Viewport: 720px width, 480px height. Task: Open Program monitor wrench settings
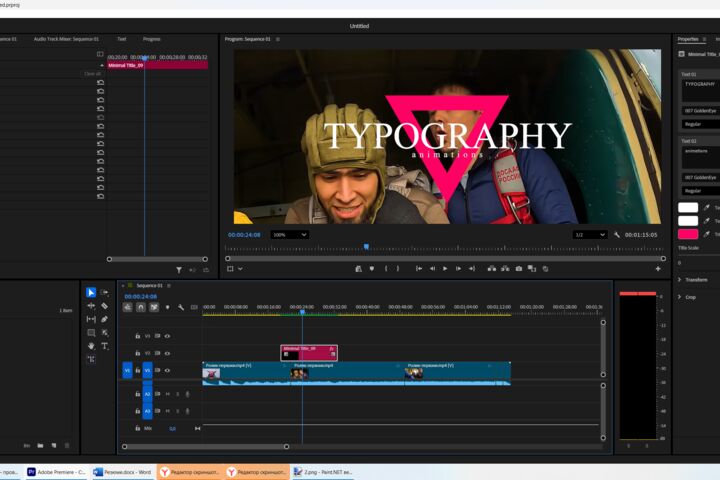pyautogui.click(x=617, y=235)
